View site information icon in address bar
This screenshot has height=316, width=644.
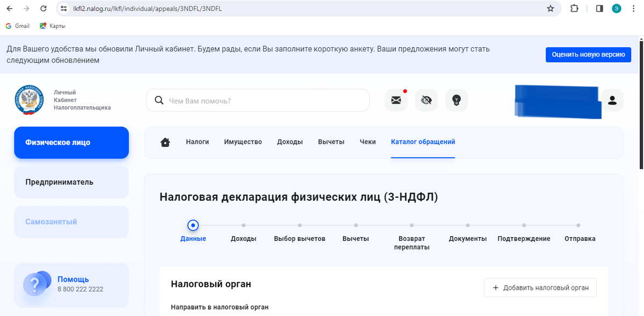tap(64, 9)
